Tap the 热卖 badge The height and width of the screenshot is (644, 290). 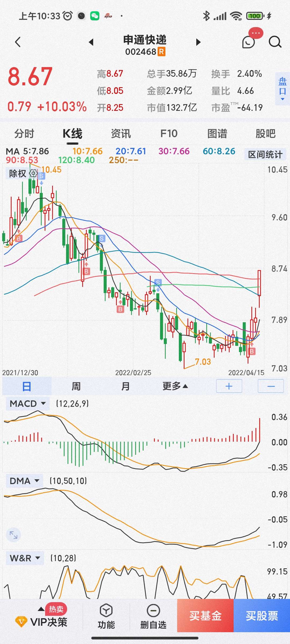pyautogui.click(x=56, y=609)
